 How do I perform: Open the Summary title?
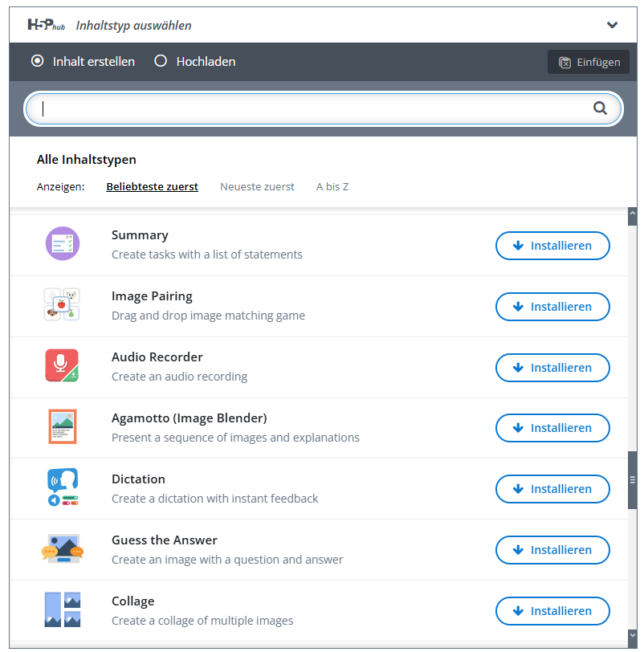[x=140, y=235]
